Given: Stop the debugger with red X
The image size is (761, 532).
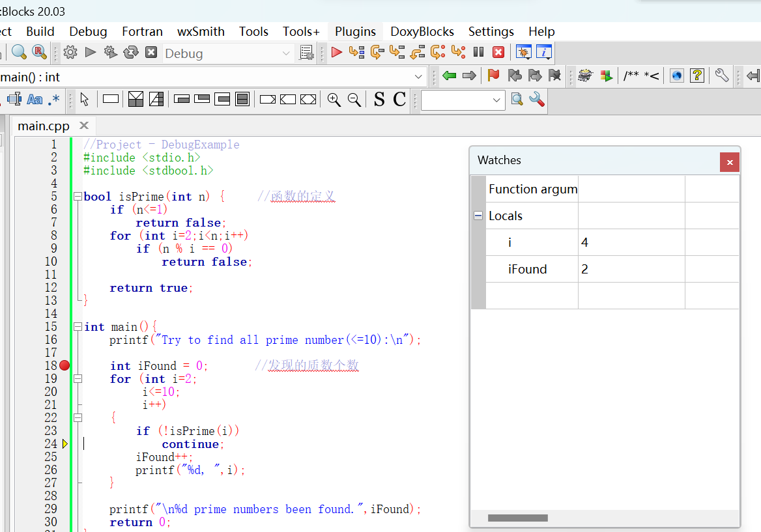Looking at the screenshot, I should tap(498, 52).
